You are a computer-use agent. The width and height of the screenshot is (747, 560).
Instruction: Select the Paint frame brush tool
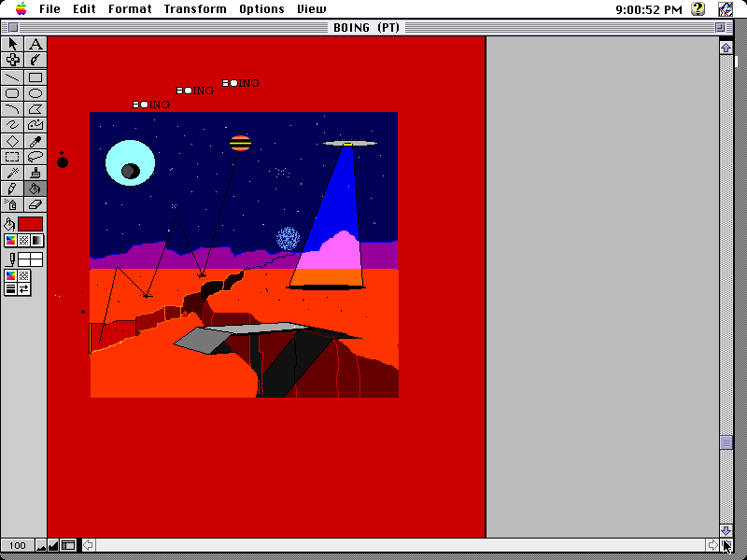pyautogui.click(x=35, y=60)
